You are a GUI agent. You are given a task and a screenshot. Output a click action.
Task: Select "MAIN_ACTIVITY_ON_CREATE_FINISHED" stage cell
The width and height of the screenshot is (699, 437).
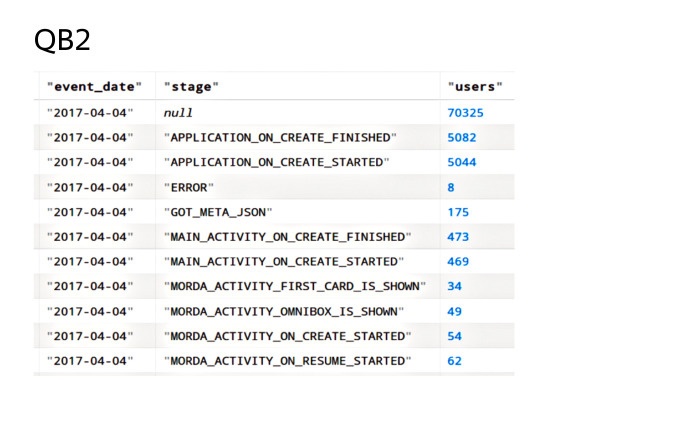tap(288, 236)
